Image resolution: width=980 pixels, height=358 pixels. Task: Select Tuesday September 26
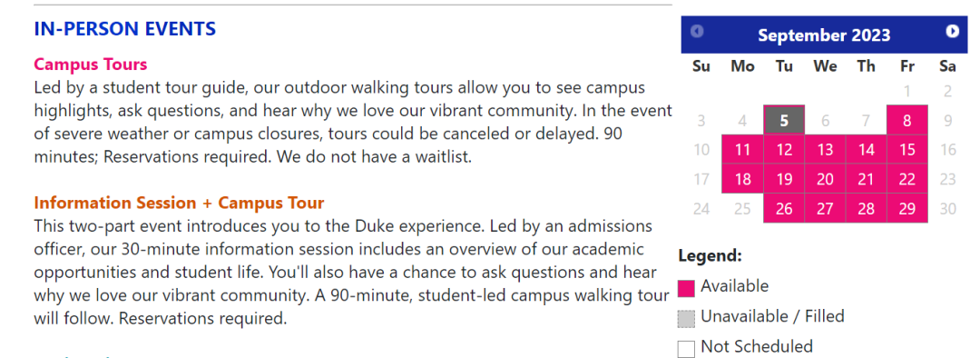tap(784, 208)
